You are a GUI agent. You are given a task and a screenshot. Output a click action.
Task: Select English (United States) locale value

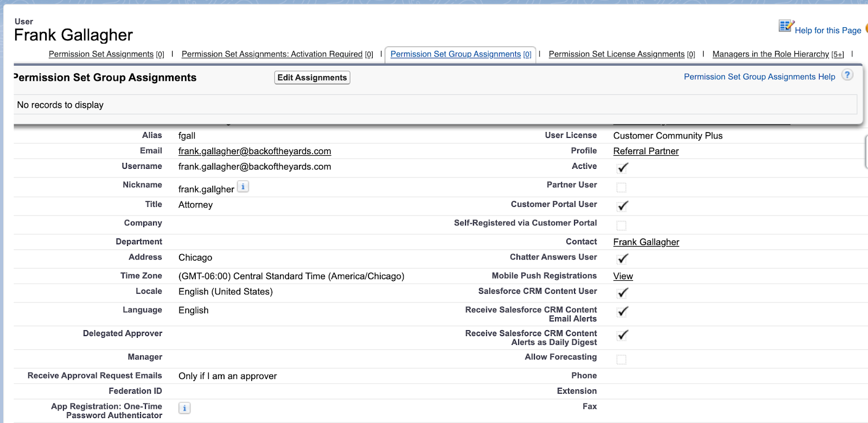click(226, 292)
